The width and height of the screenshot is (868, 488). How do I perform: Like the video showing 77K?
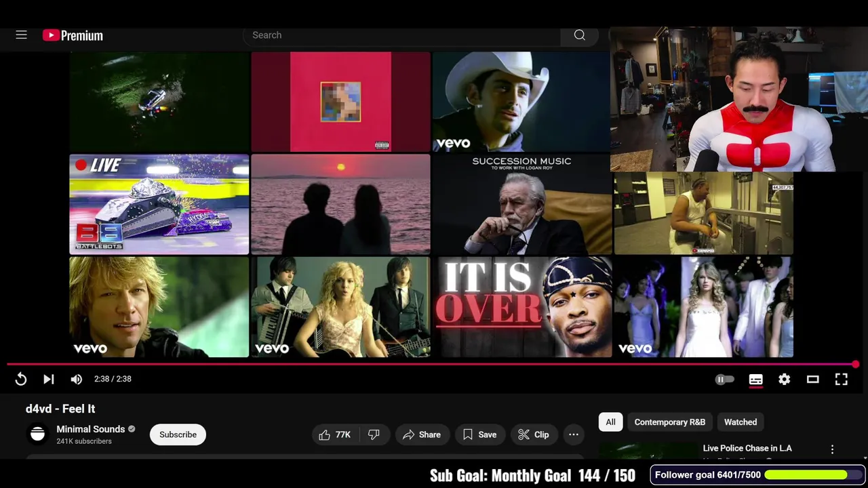(x=334, y=434)
